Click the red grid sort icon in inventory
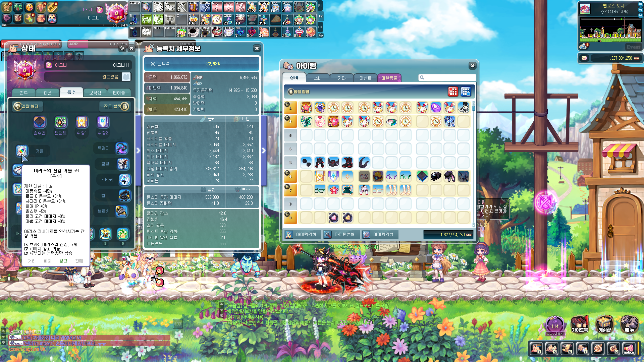This screenshot has width=644, height=362. pyautogui.click(x=453, y=91)
